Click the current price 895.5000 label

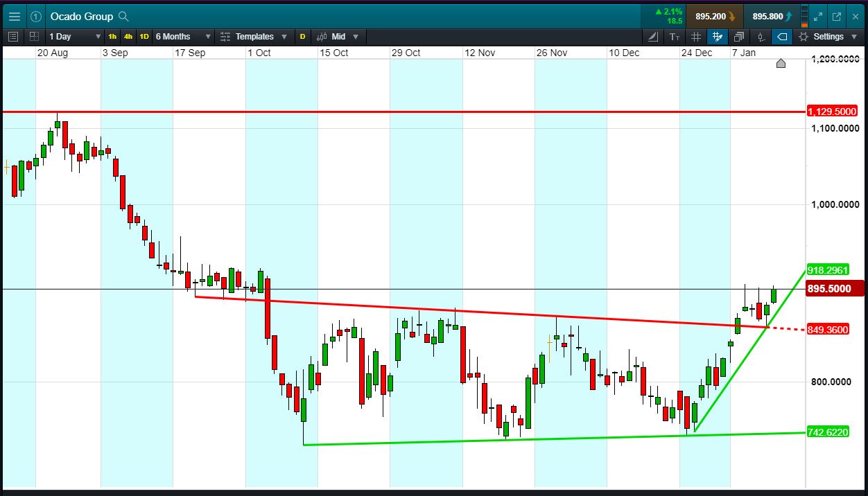835,289
